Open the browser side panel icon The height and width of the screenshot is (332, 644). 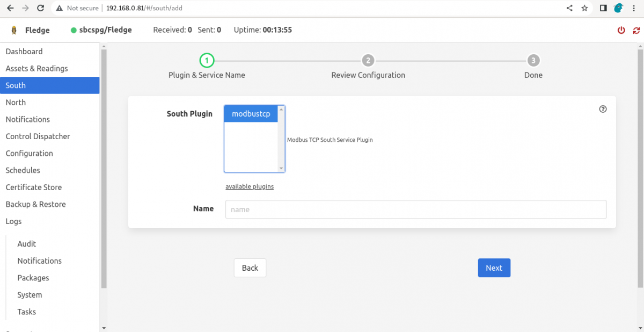[x=603, y=8]
